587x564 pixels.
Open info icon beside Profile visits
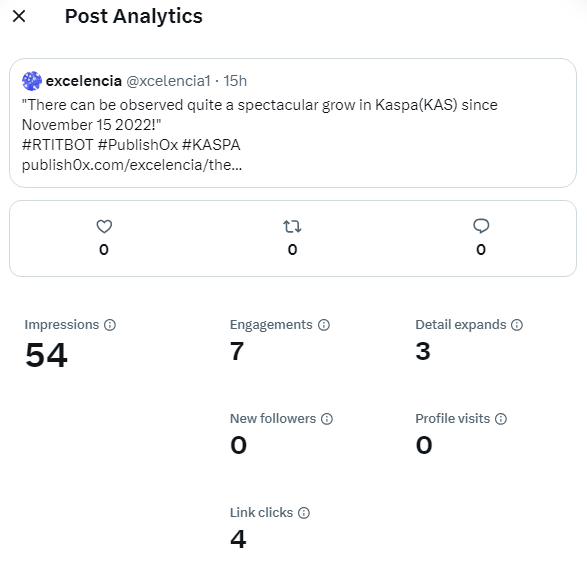point(501,418)
